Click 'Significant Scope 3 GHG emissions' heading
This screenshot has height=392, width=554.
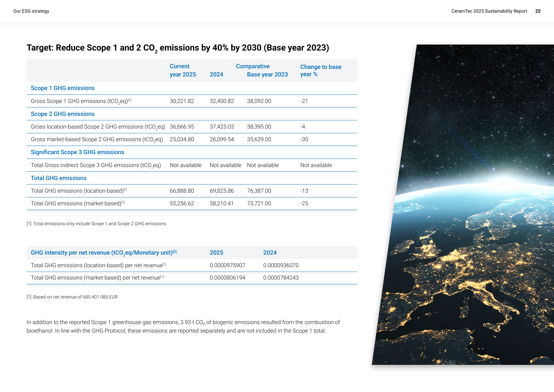77,152
